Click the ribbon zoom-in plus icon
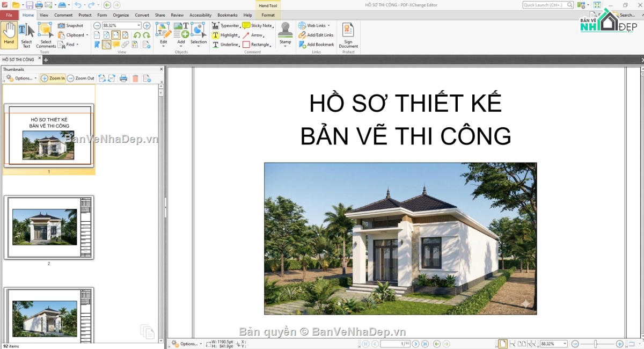The image size is (644, 349). 147,25
